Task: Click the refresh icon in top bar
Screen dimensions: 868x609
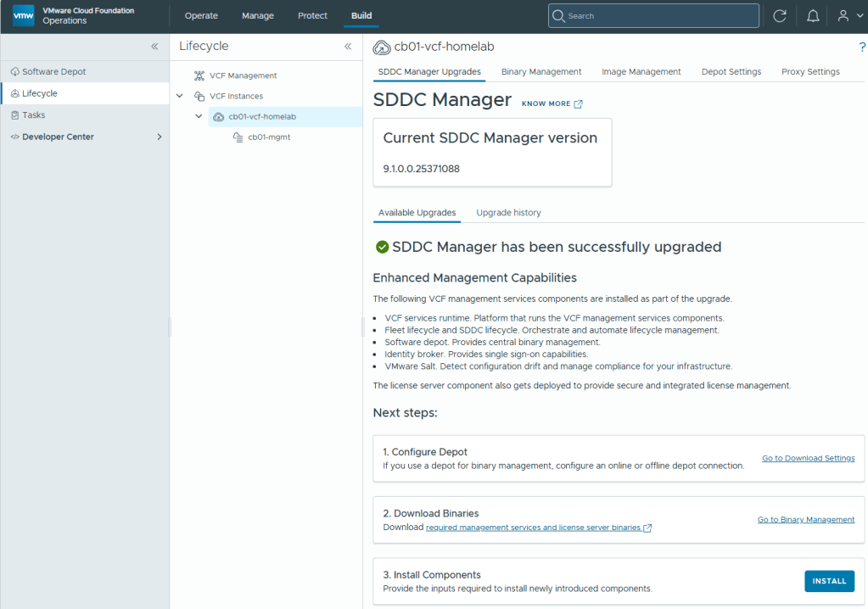Action: click(780, 16)
